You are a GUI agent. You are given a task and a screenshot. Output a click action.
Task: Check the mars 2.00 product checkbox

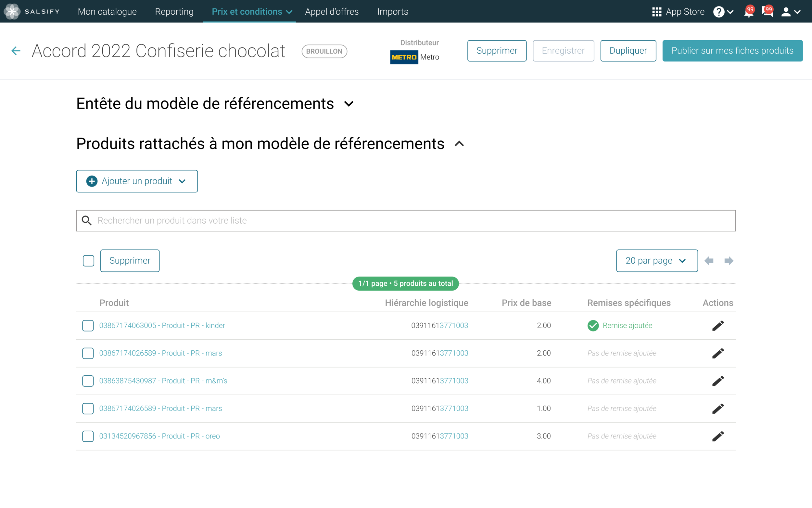pyautogui.click(x=88, y=353)
